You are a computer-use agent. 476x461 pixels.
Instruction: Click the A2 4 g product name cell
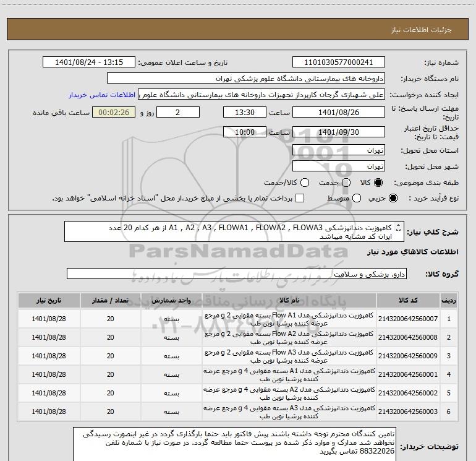pos(289,393)
